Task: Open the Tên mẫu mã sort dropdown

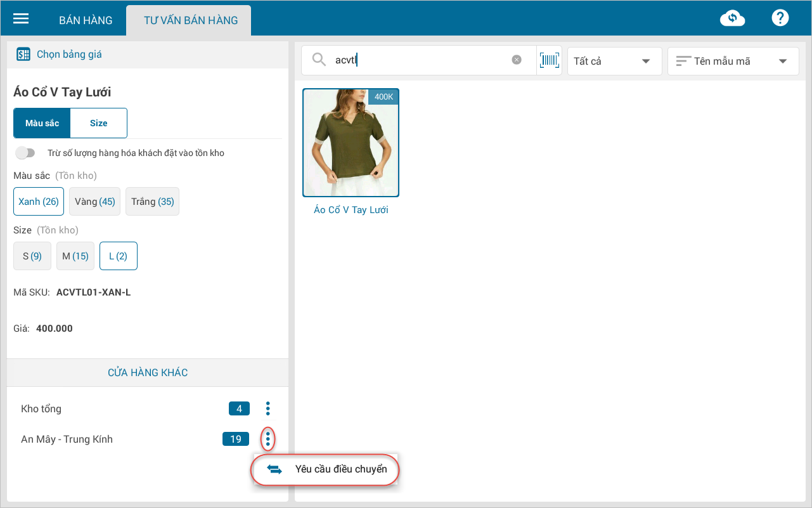Action: click(x=733, y=61)
